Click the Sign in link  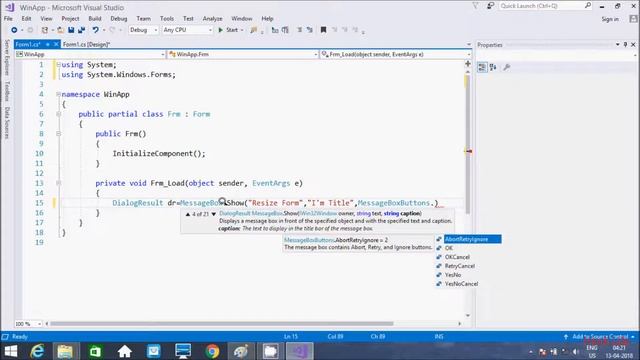[x=610, y=19]
